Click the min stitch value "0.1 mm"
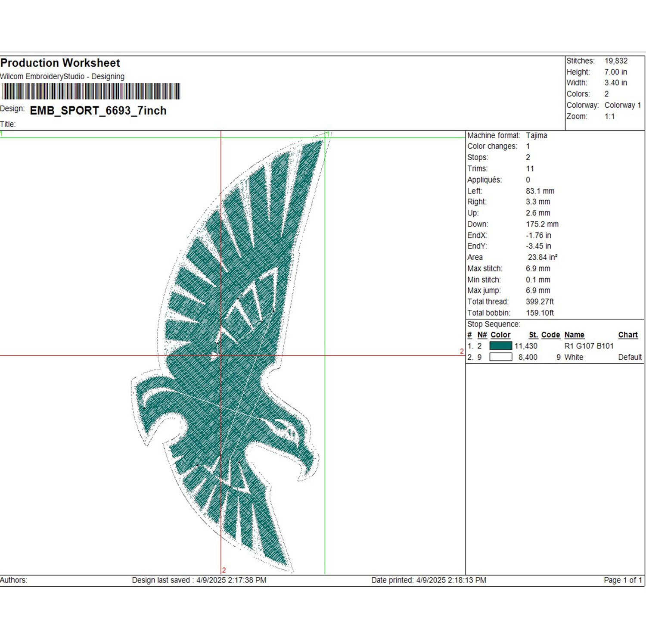646x644 pixels. [x=538, y=280]
